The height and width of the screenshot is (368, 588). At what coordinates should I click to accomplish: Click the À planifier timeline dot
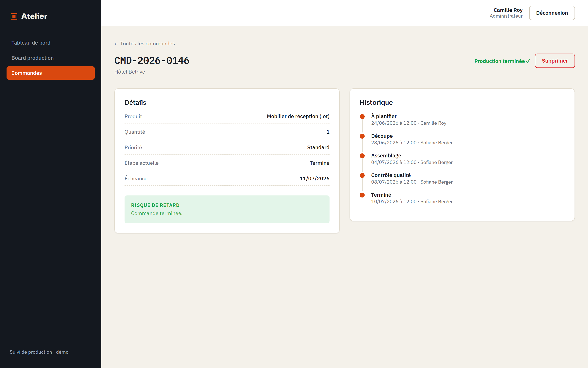(x=362, y=116)
